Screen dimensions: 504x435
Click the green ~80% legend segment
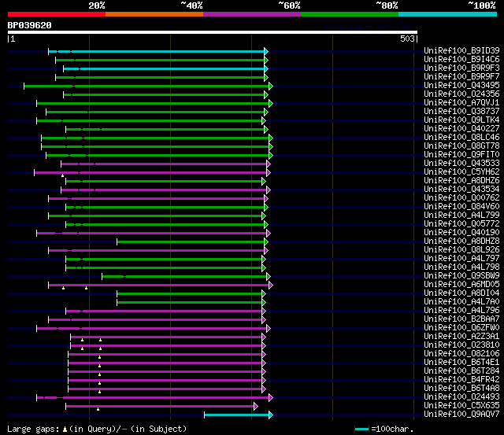(350, 14)
